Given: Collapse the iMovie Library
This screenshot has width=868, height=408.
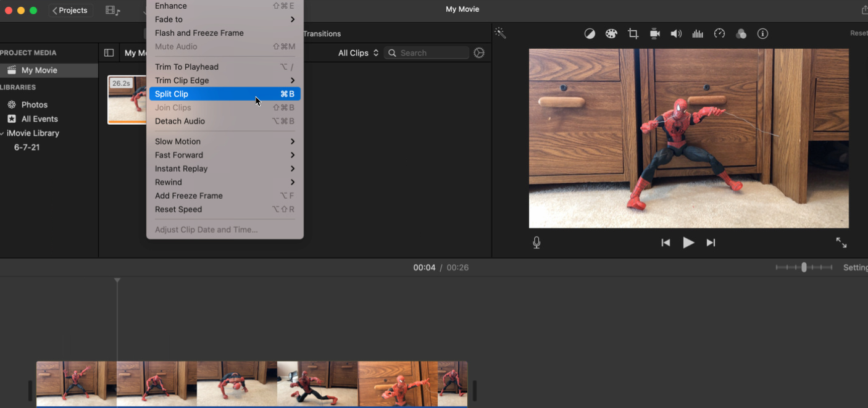Looking at the screenshot, I should pos(2,133).
